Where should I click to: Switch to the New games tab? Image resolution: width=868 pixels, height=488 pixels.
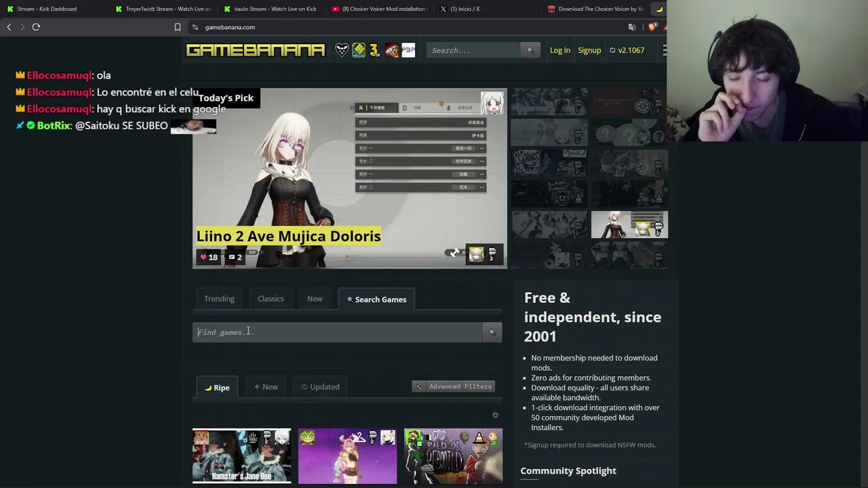click(x=315, y=299)
